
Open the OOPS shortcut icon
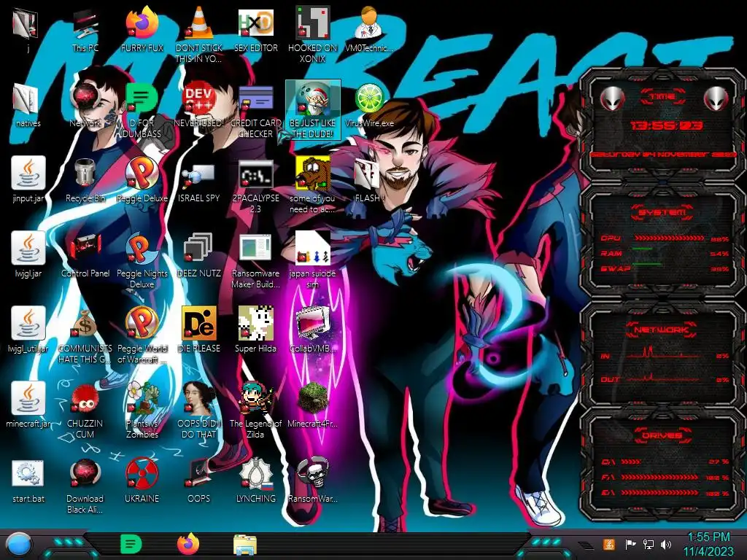click(x=198, y=474)
